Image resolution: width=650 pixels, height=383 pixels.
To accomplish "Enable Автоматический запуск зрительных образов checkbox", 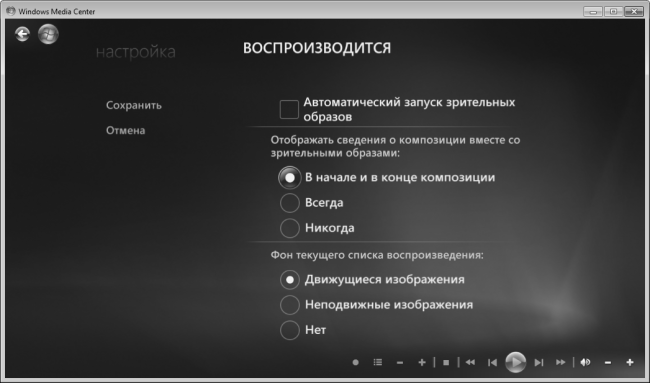I will tap(289, 109).
